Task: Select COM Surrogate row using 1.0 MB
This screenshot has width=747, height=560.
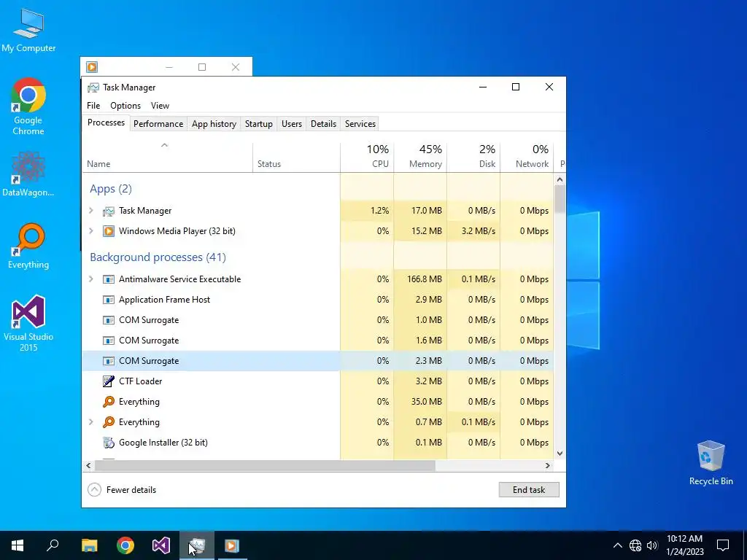Action: click(x=318, y=320)
